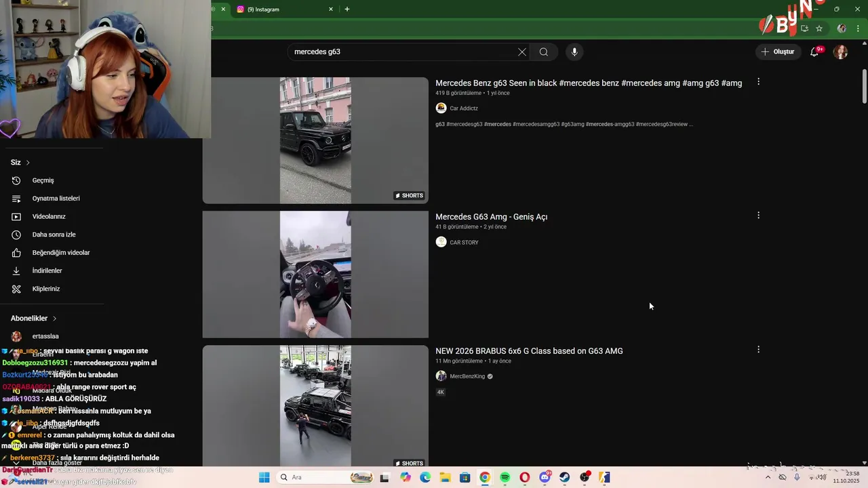Screen dimensions: 868x488
Task: Open Daha sonra izle list
Action: pyautogui.click(x=53, y=235)
